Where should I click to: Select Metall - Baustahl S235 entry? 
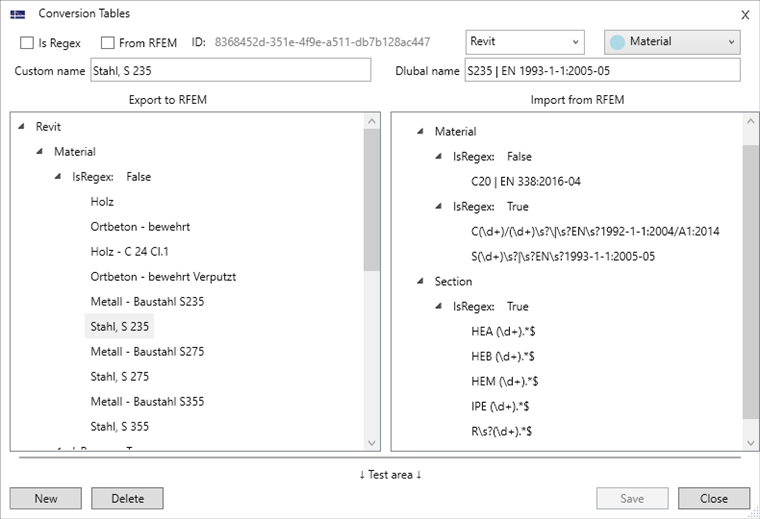pyautogui.click(x=147, y=302)
